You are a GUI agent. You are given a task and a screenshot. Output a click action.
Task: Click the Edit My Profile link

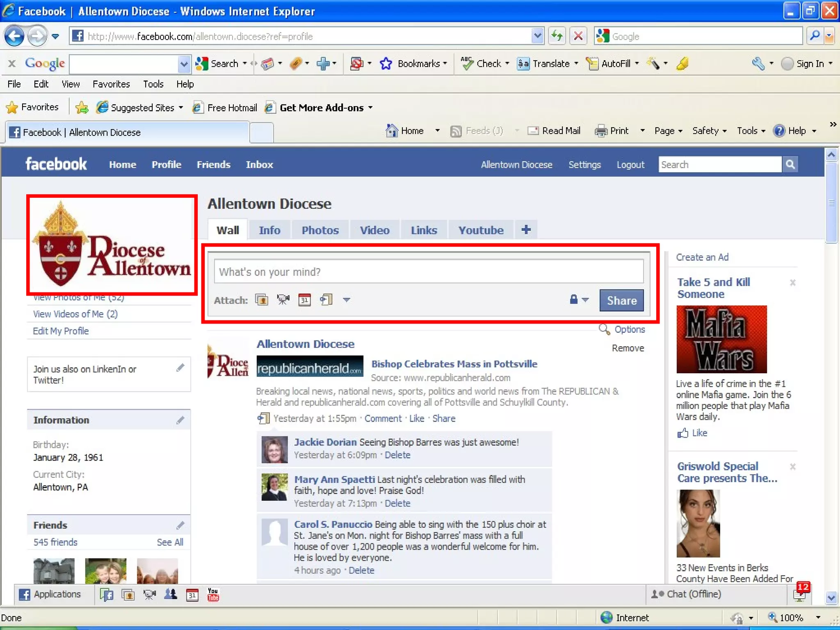(61, 331)
